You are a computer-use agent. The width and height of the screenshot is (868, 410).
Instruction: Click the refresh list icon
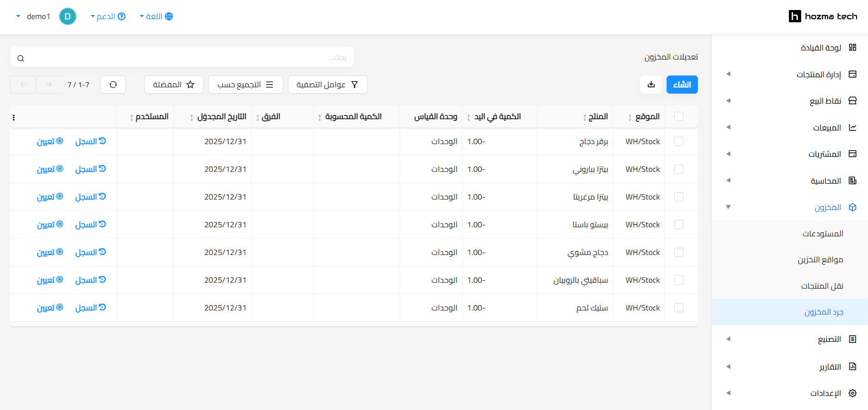click(x=113, y=85)
